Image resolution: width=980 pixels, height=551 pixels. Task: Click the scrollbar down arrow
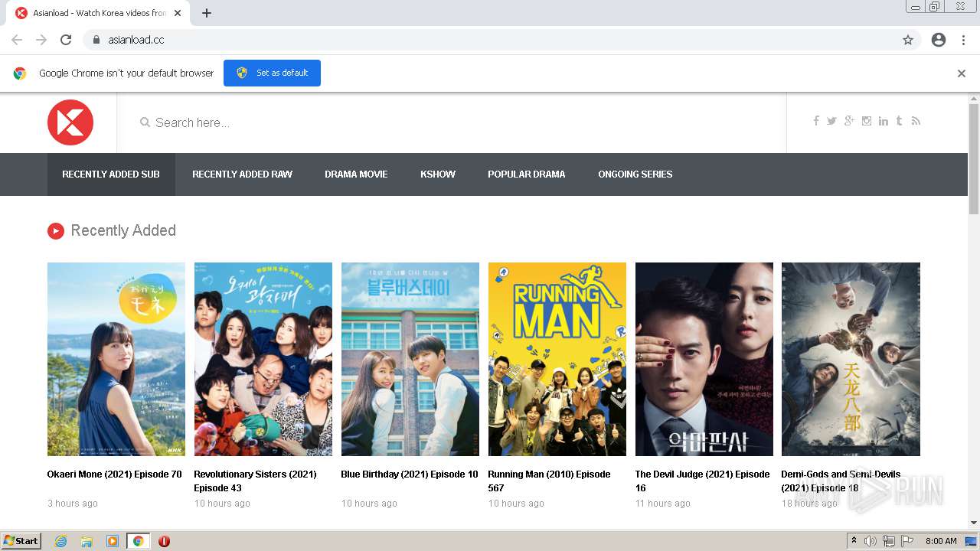click(974, 523)
